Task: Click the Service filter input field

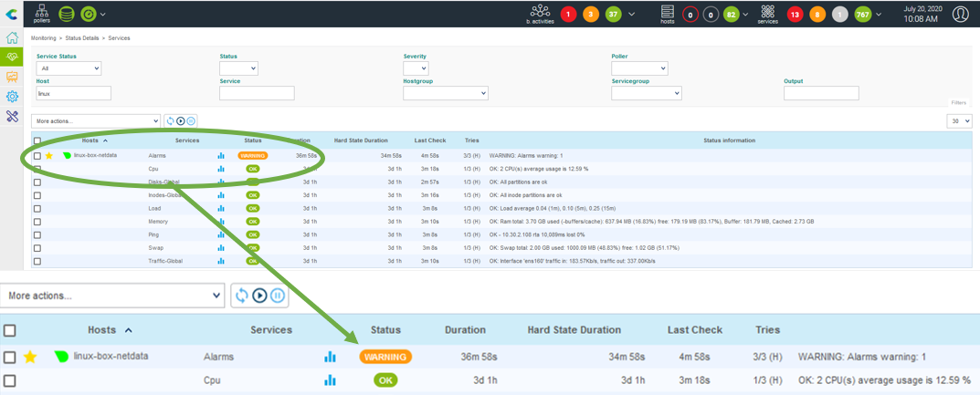Action: (257, 93)
